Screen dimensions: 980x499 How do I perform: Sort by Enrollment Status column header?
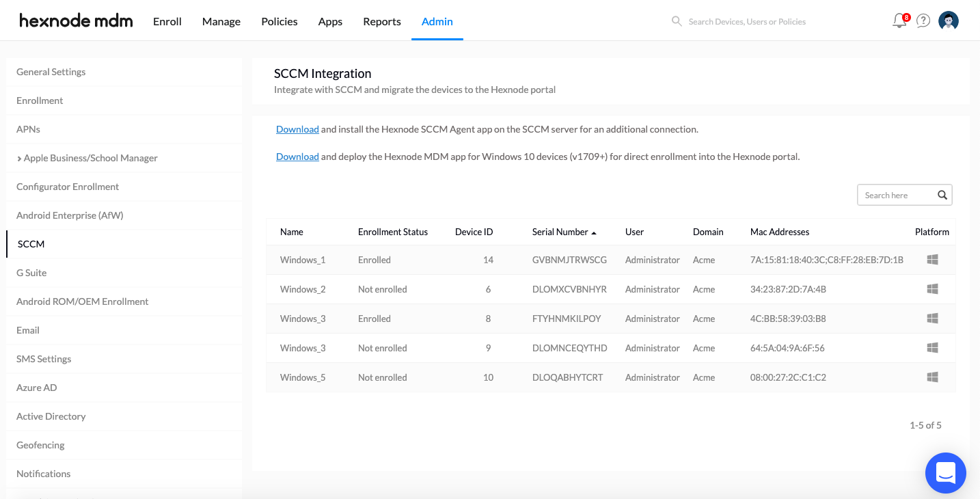[x=393, y=232]
